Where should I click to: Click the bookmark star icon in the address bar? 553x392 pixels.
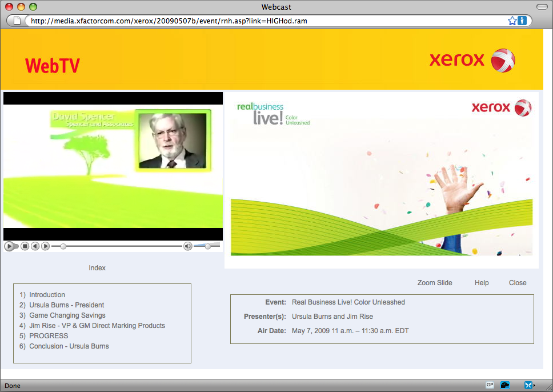(512, 21)
